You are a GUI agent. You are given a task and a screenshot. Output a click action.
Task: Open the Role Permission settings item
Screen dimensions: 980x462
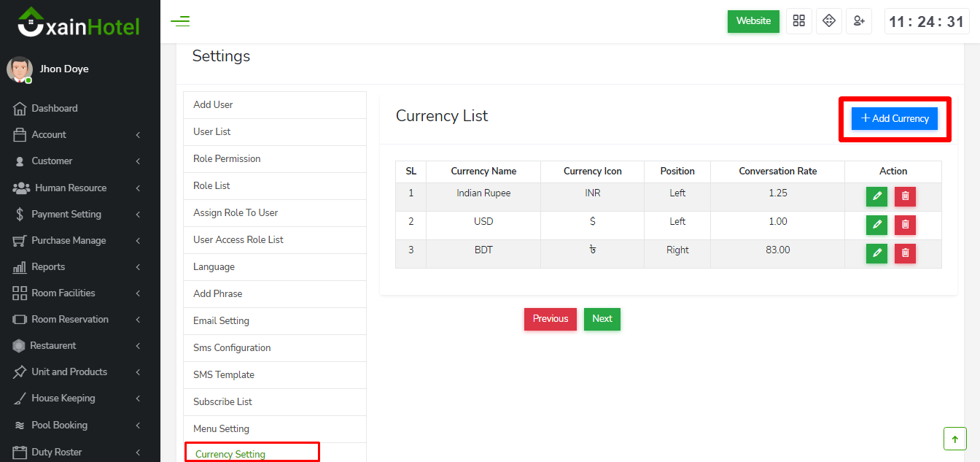tap(227, 158)
